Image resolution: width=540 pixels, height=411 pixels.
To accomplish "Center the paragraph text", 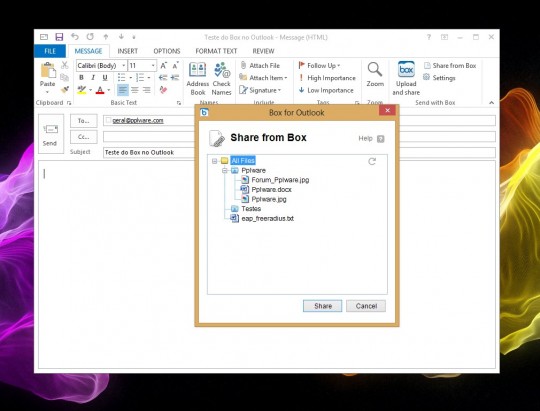I will tap(135, 90).
